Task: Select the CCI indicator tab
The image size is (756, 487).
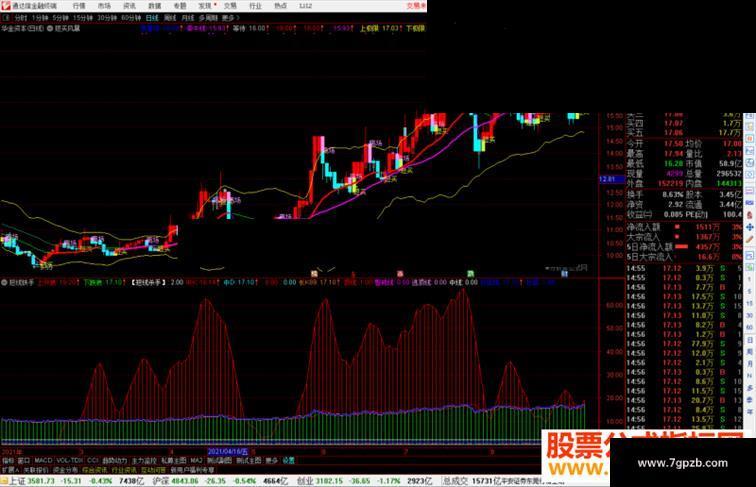Action: (93, 460)
